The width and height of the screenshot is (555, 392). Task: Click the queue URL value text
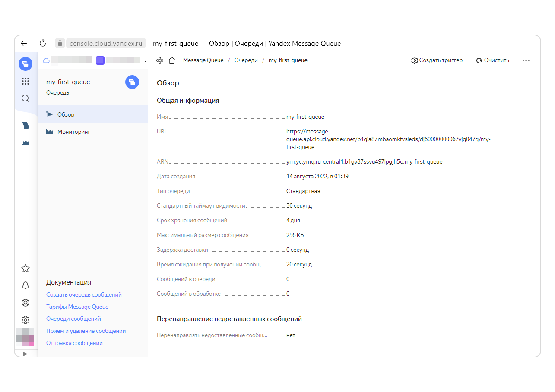tap(388, 139)
